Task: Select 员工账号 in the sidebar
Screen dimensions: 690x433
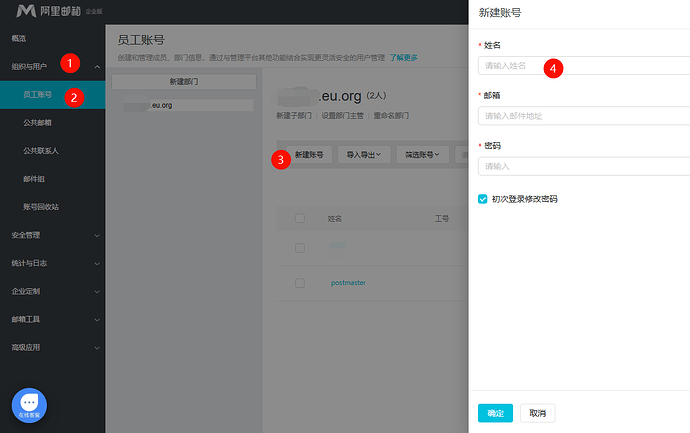Action: coord(52,95)
